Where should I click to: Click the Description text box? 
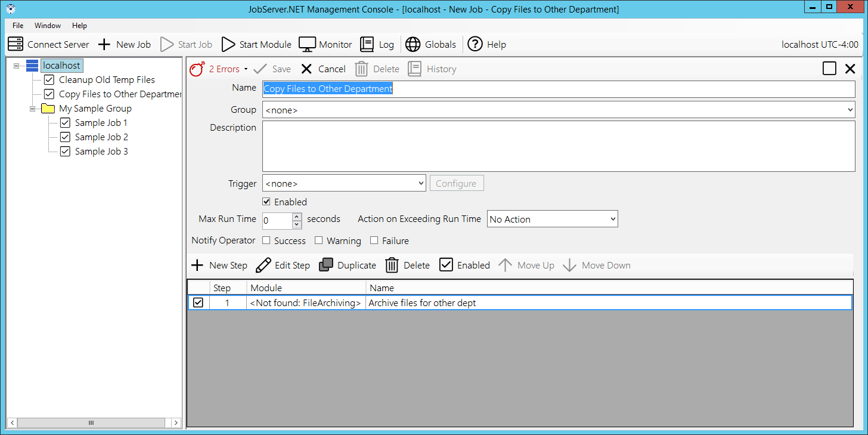pyautogui.click(x=559, y=146)
